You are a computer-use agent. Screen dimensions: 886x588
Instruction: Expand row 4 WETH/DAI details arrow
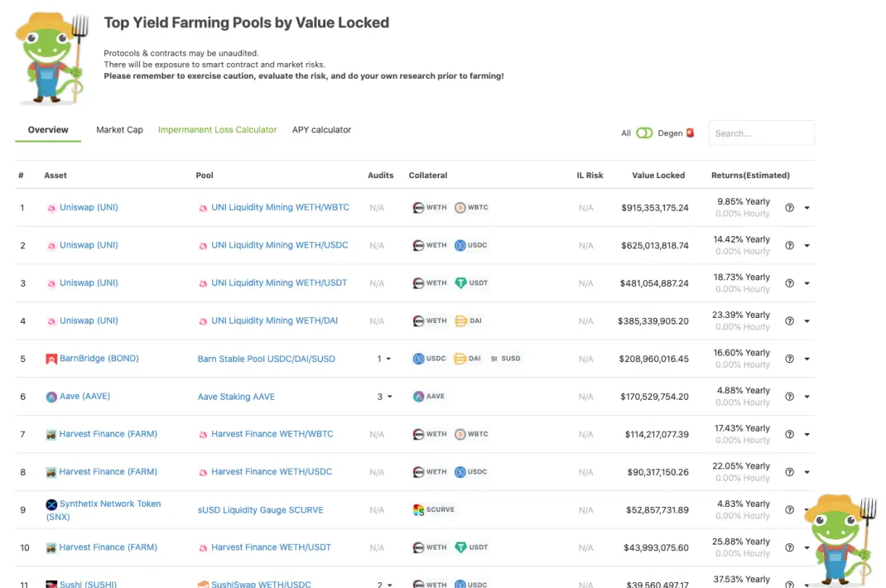point(807,321)
